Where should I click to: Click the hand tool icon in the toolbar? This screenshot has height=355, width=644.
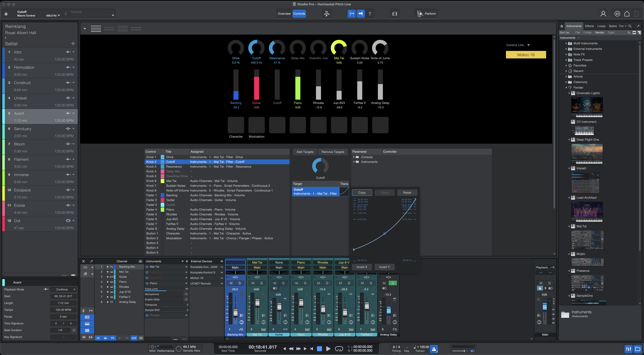[x=6, y=14]
